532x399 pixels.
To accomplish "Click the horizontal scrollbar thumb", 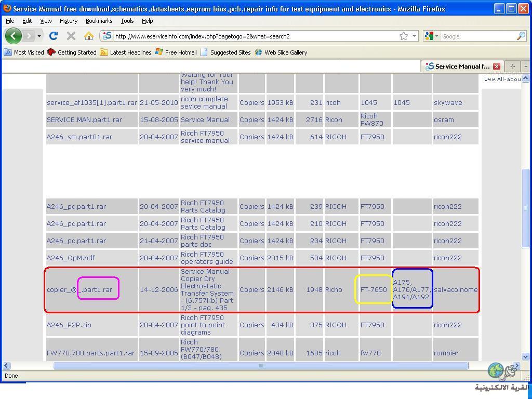I will (261, 365).
